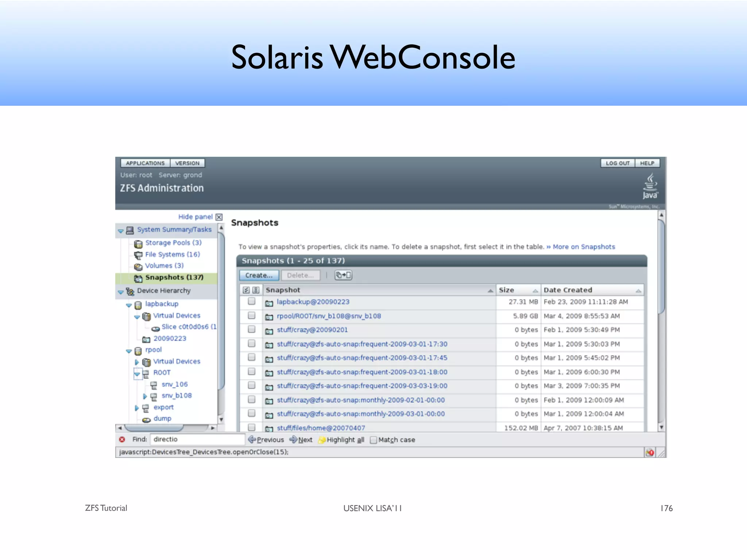Collapse the ROOT tree node
The height and width of the screenshot is (560, 747).
(x=137, y=374)
